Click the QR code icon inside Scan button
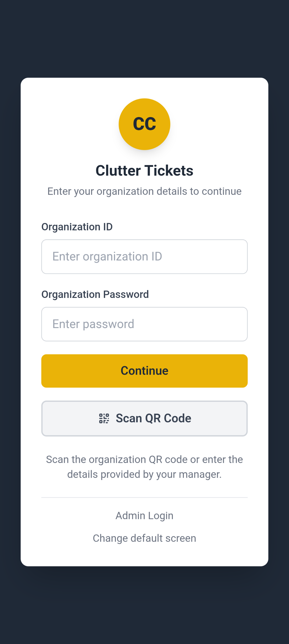 [x=104, y=418]
